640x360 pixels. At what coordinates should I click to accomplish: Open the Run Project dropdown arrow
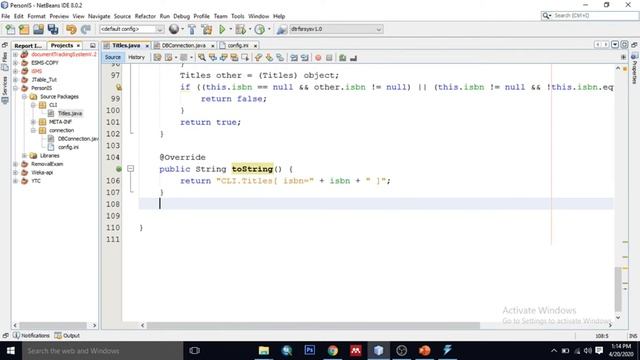click(x=230, y=29)
